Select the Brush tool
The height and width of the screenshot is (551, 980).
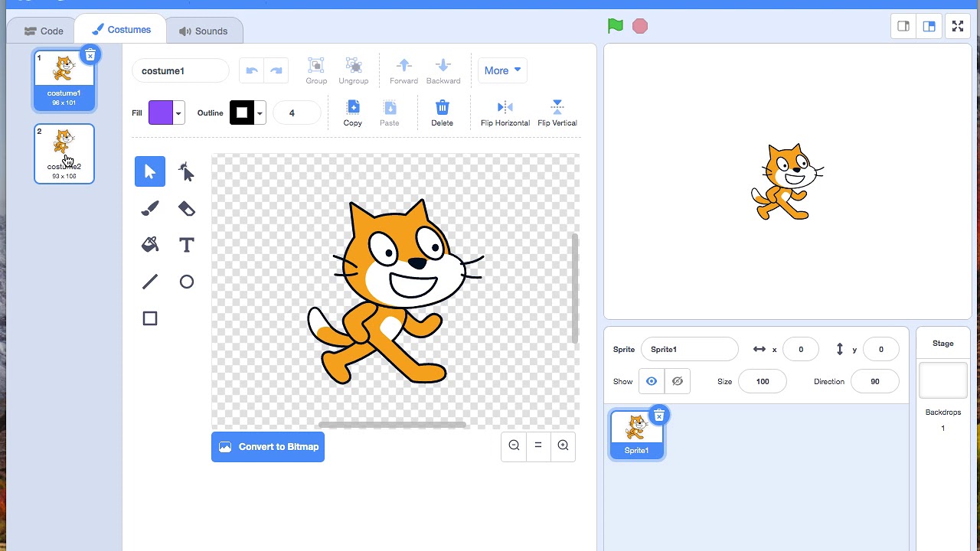(x=150, y=208)
